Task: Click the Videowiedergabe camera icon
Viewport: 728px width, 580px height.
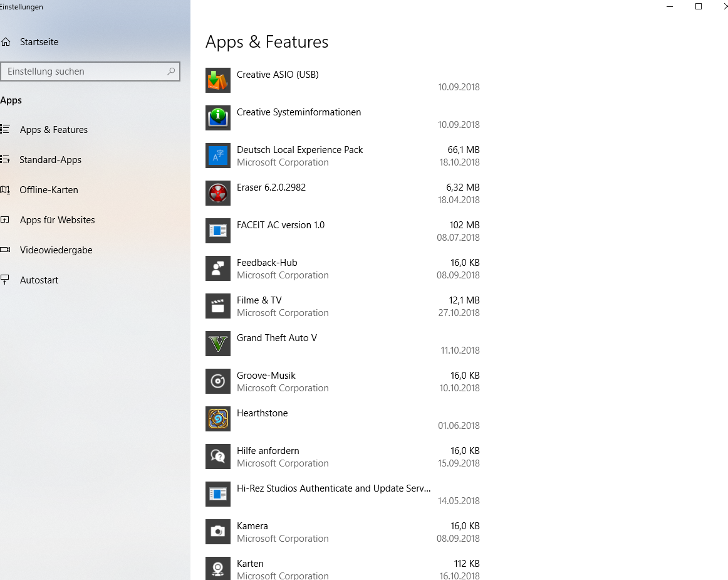Action: (5, 250)
